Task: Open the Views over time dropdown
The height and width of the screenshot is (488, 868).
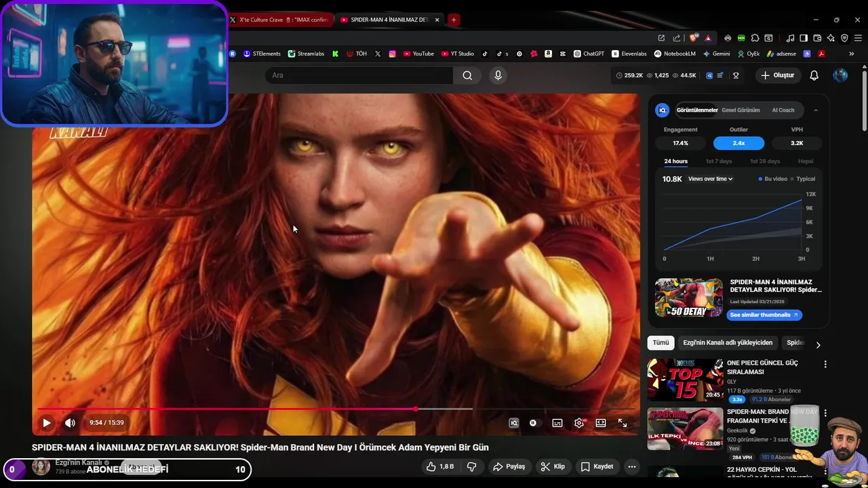Action: tap(711, 179)
